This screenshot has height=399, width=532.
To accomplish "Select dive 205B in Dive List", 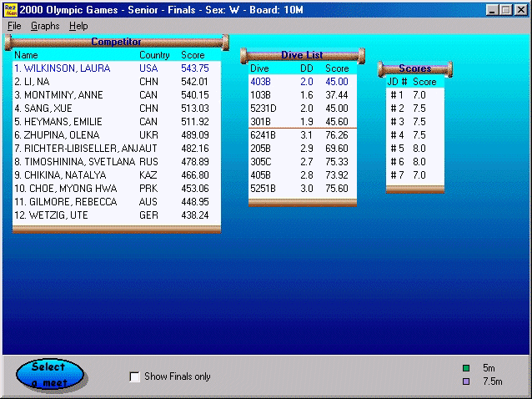I will [x=303, y=149].
